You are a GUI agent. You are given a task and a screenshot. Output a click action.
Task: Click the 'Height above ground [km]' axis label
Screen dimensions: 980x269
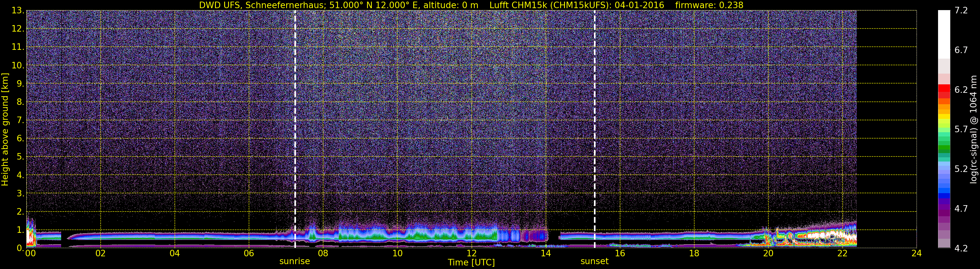pyautogui.click(x=5, y=130)
